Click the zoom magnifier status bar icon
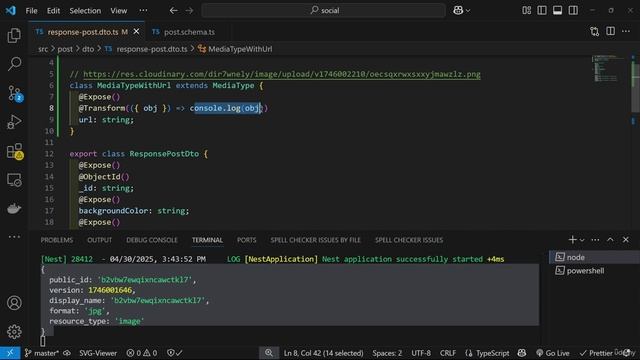This screenshot has height=360, width=640. (269, 353)
